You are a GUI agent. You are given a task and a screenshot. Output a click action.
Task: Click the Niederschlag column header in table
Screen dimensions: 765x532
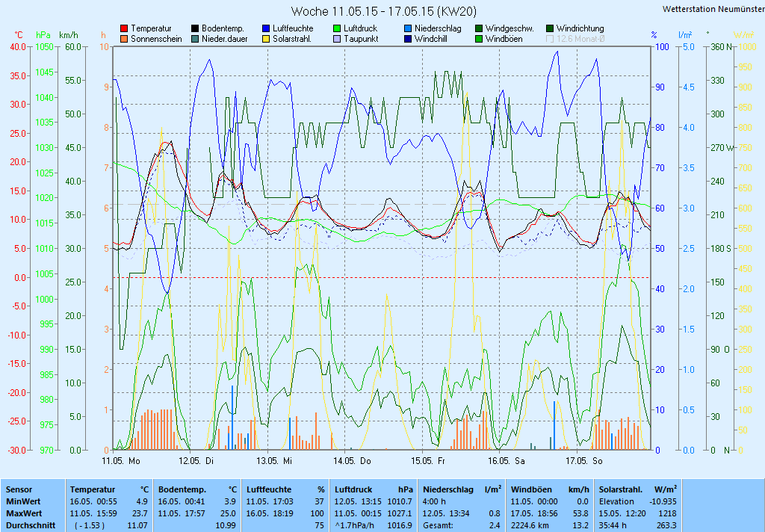click(448, 489)
